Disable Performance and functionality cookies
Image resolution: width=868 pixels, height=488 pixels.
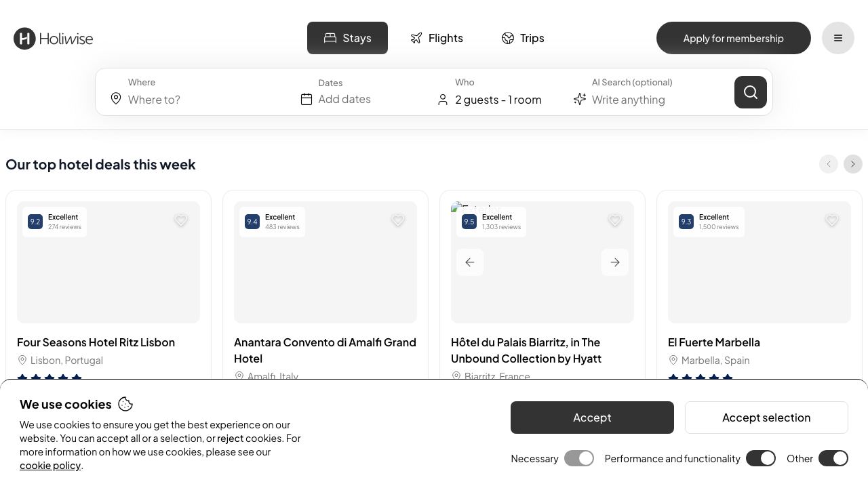(761, 459)
